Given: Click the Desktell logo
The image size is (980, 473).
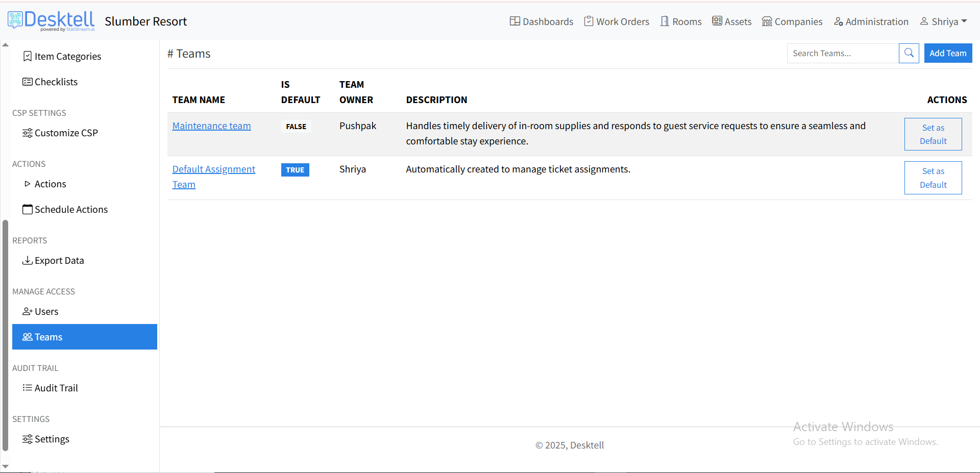Looking at the screenshot, I should (x=51, y=21).
